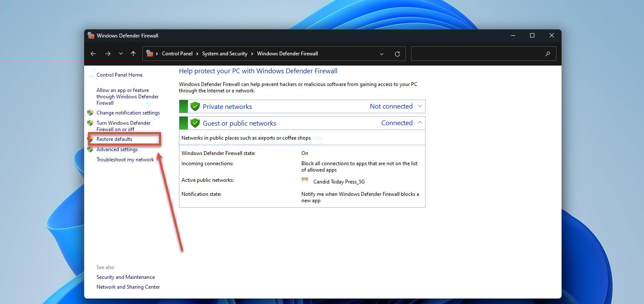Click the Notification state label
This screenshot has height=304, width=644.
[x=201, y=194]
